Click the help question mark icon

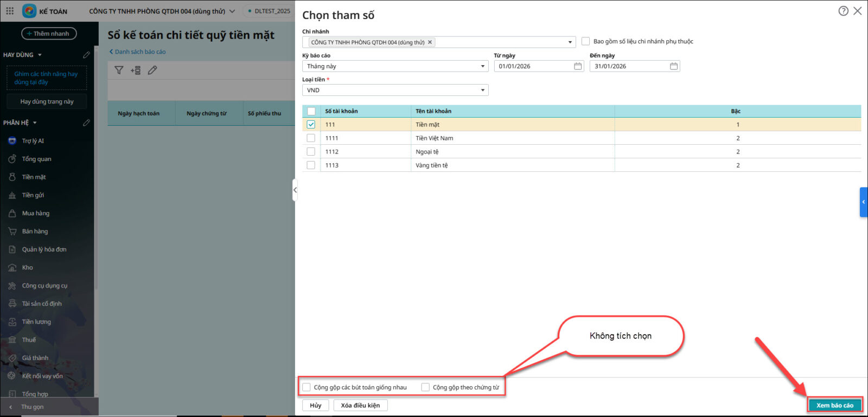click(843, 11)
